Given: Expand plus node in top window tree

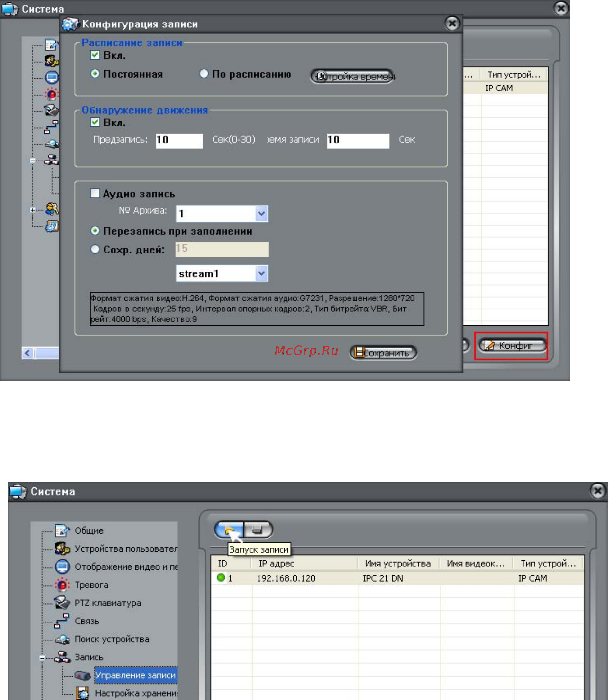Looking at the screenshot, I should pos(32,210).
